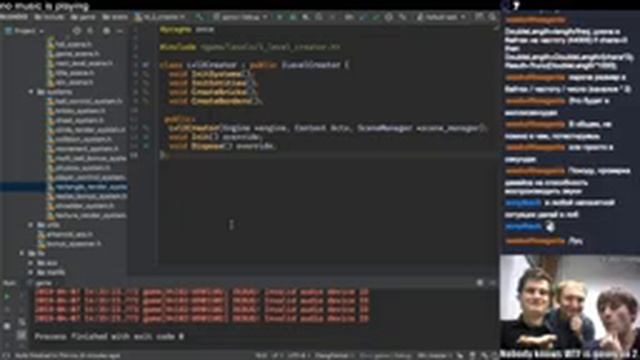Collapse the utils folder
640x360 pixels.
point(31,225)
